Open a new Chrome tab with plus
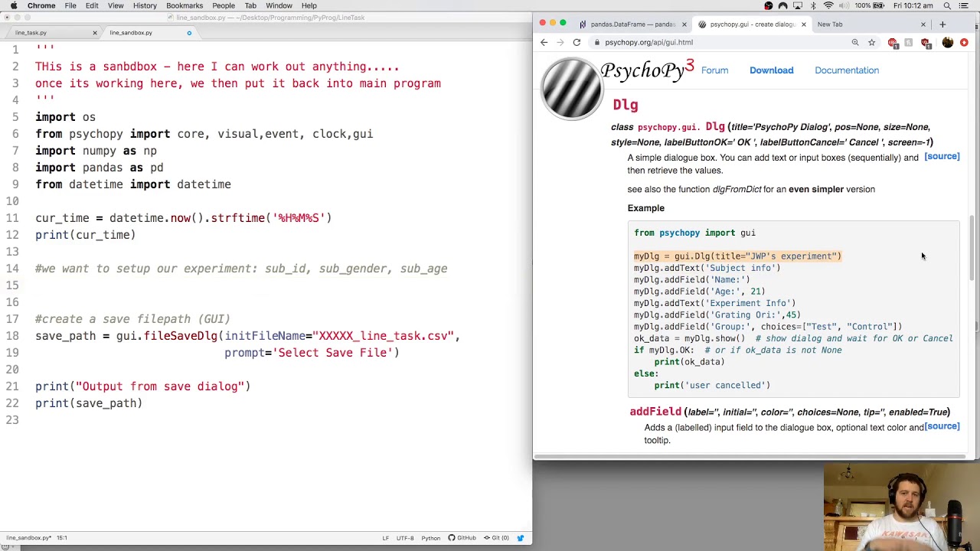 click(942, 24)
